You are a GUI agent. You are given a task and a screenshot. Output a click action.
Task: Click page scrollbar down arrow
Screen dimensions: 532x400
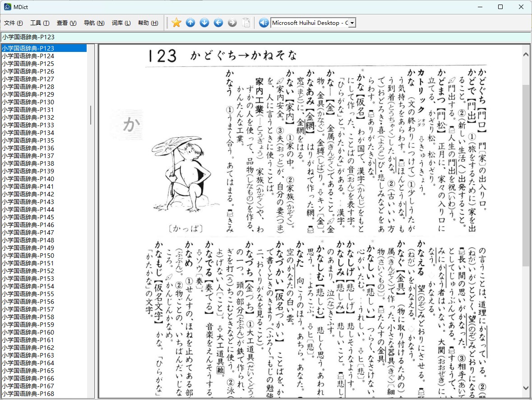526,388
